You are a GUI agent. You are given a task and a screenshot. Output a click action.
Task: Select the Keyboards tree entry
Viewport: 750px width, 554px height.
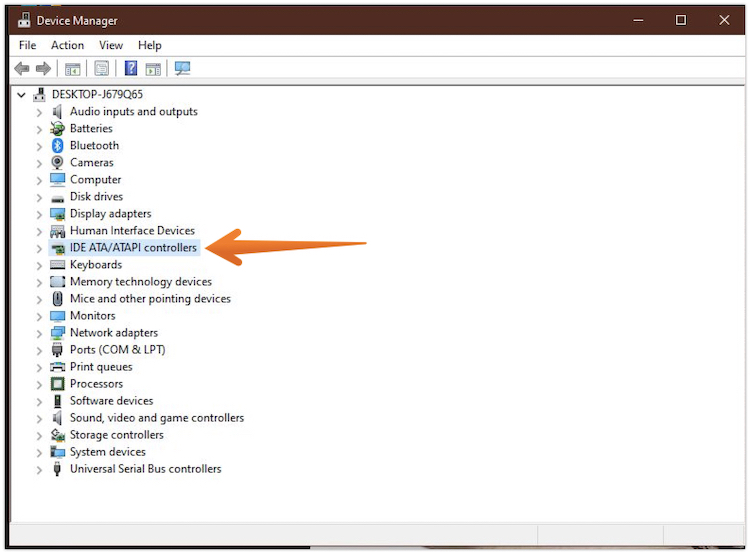96,265
